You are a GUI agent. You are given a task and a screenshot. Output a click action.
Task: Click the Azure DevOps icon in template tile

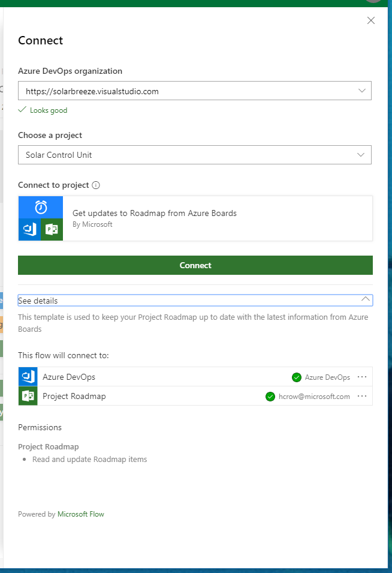coord(29,229)
